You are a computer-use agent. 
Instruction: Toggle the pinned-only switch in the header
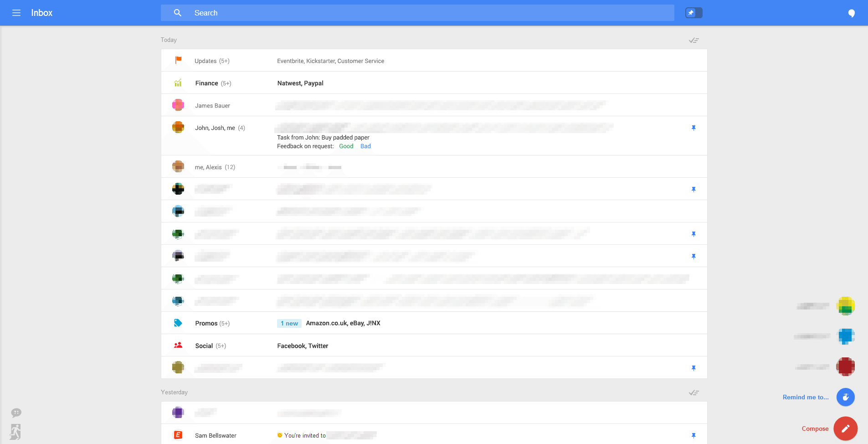click(x=693, y=12)
